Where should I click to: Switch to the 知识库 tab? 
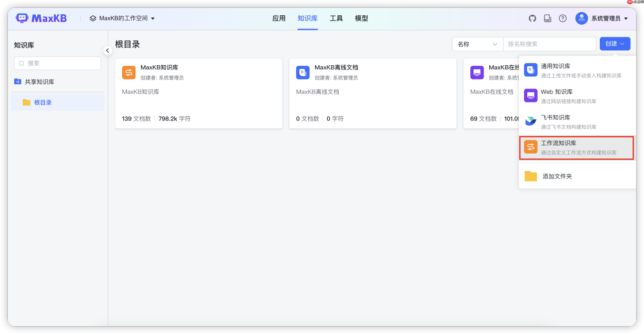point(307,18)
